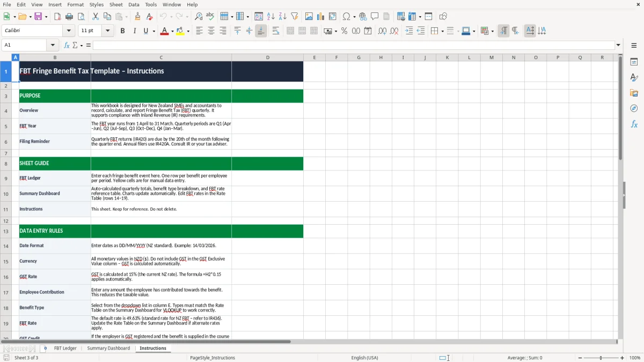Format as date
The height and width of the screenshot is (362, 644).
pos(368,31)
